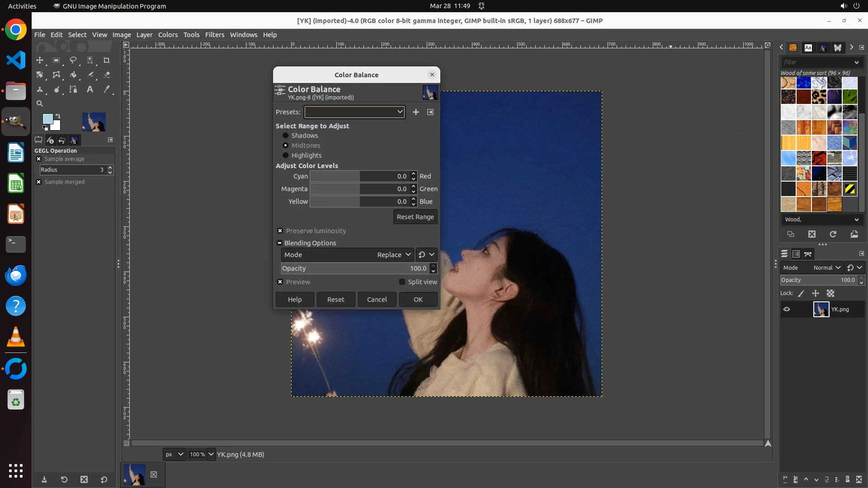Select the Zoom magnifier tool

pos(40,104)
